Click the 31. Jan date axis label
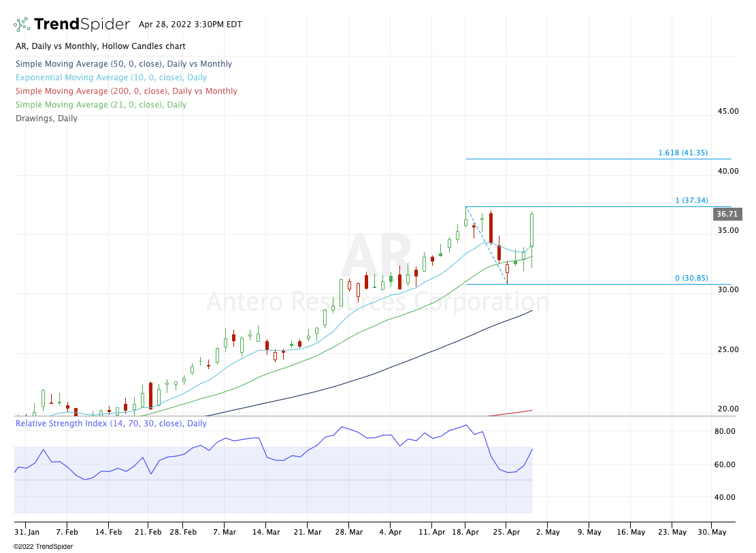This screenshot has width=756, height=553. click(x=27, y=533)
